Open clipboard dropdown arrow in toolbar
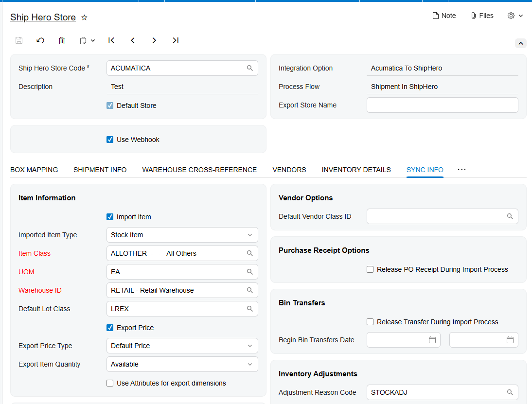Screen dimensions: 532x404 pyautogui.click(x=92, y=41)
